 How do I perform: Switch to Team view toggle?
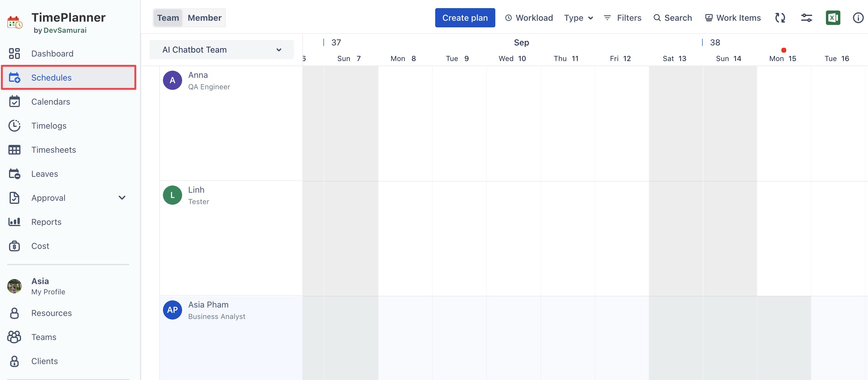tap(168, 18)
